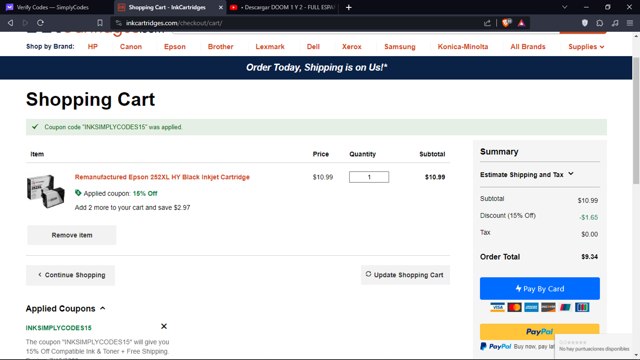Click the American Express icon
Image resolution: width=640 pixels, height=360 pixels.
531,307
